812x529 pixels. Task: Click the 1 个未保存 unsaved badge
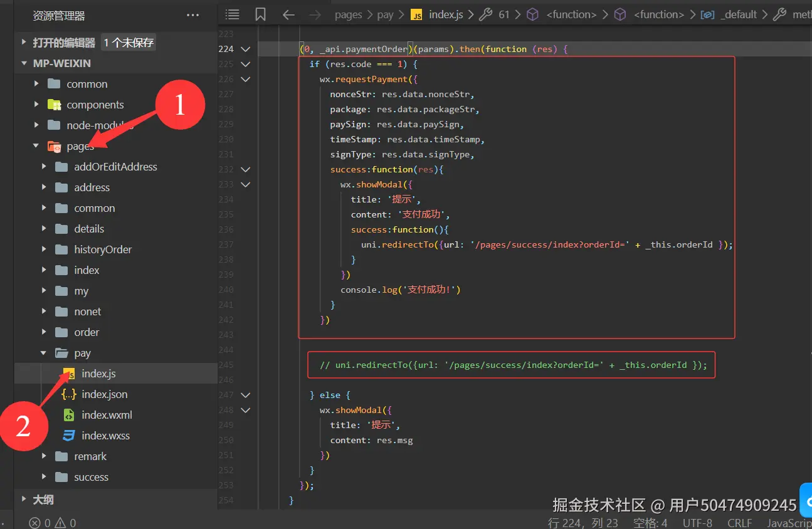(129, 43)
